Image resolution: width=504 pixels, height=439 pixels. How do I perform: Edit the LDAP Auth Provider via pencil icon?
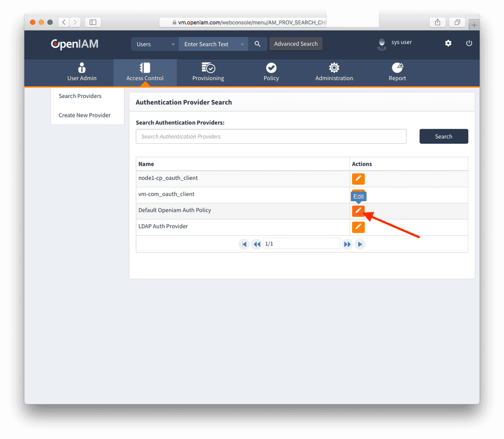358,227
